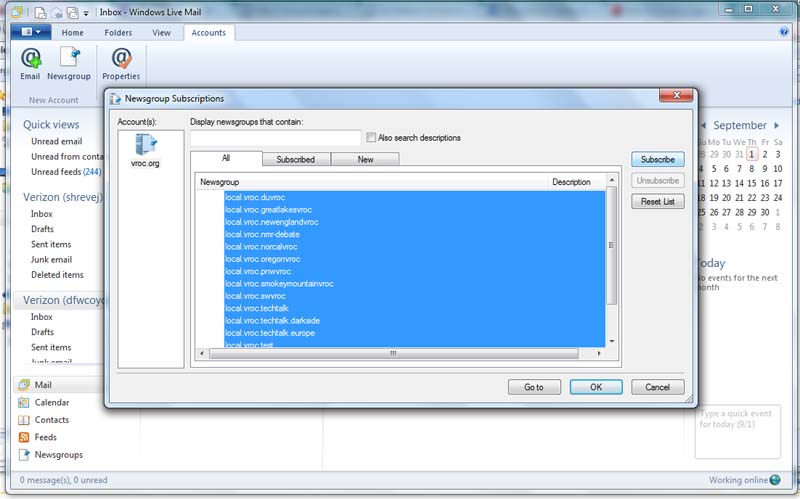Click the Email new account icon
The width and height of the screenshot is (800, 499).
pos(31,58)
